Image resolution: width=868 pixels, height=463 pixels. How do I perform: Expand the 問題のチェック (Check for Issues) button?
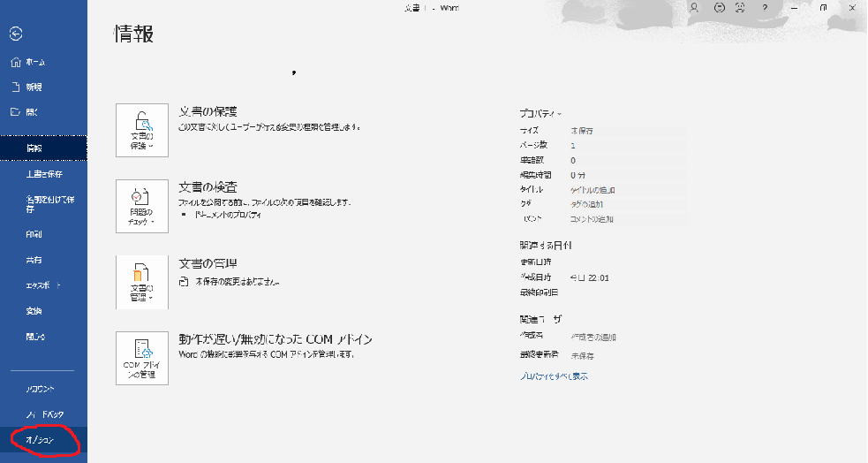tap(141, 206)
